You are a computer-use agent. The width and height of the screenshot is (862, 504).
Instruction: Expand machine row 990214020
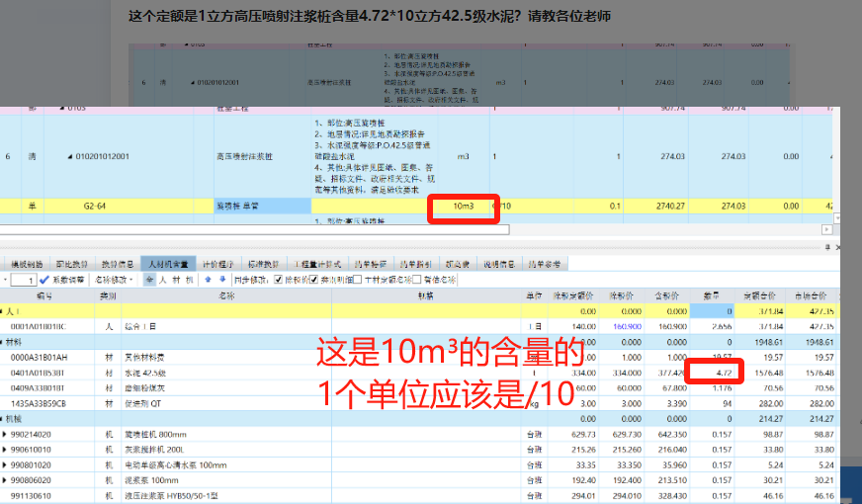coord(4,434)
